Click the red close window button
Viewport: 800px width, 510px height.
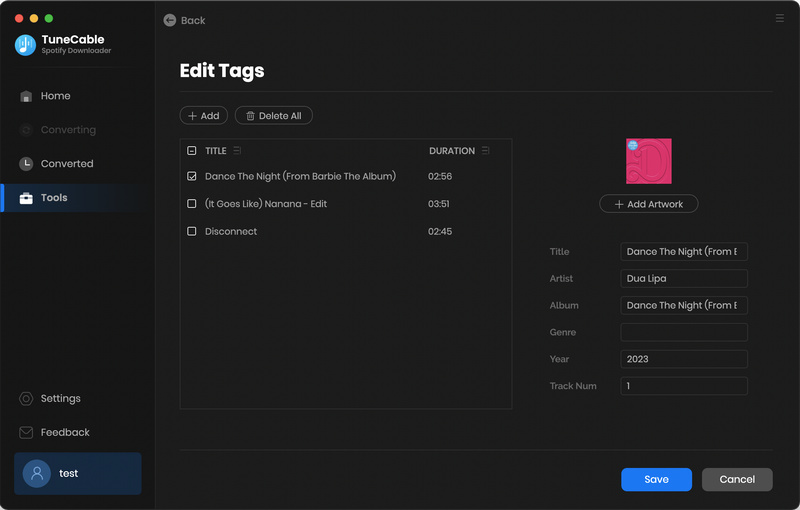click(x=19, y=18)
